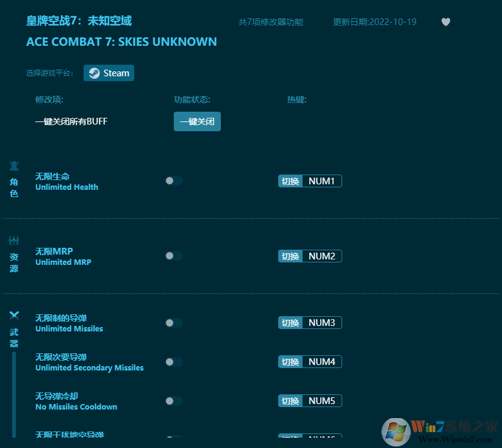This screenshot has height=448, width=502.
Task: Click the 资源 resources category icon
Action: pos(14,240)
